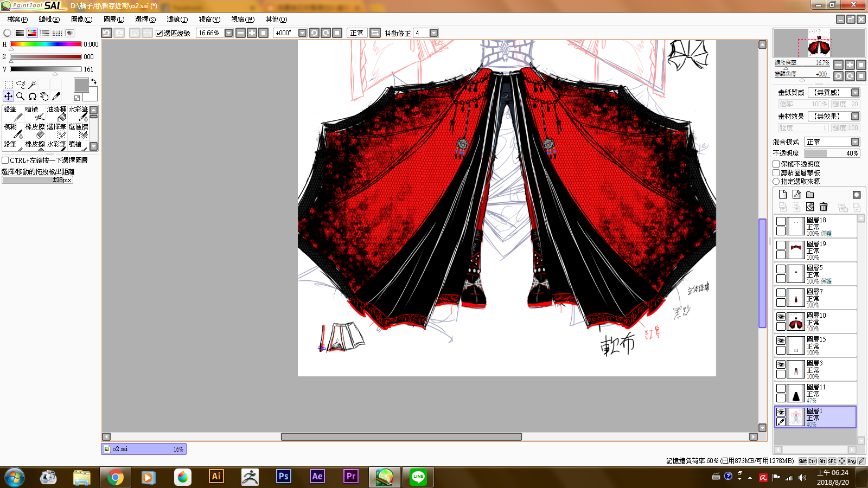Select 指定選取來源 radio button
Screen dimensions: 868x488
776,181
